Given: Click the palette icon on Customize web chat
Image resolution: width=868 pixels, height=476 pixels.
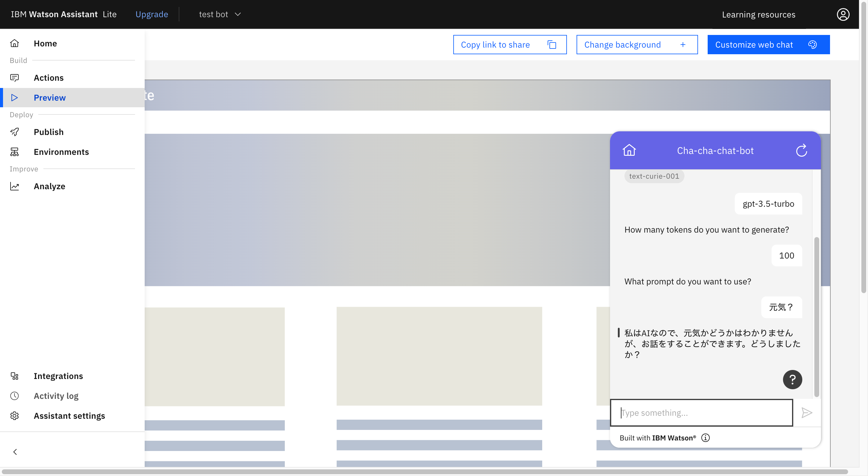Looking at the screenshot, I should pos(813,45).
